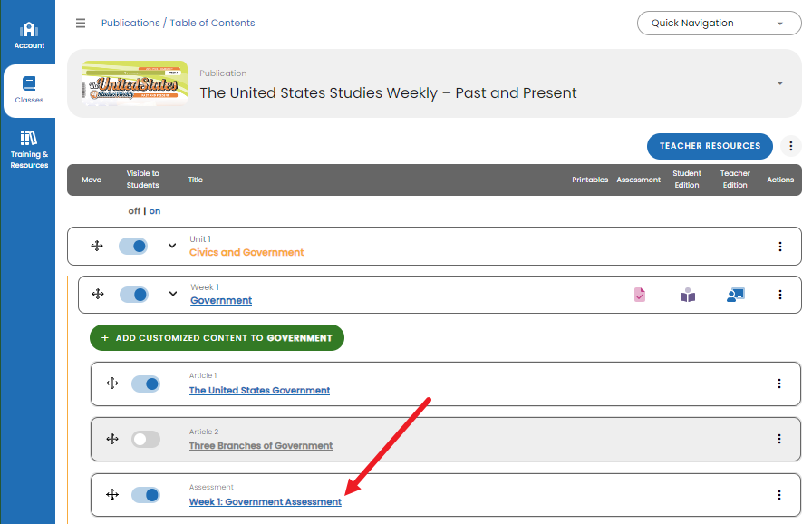Image resolution: width=812 pixels, height=524 pixels.
Task: Click the Move column header
Action: [92, 180]
